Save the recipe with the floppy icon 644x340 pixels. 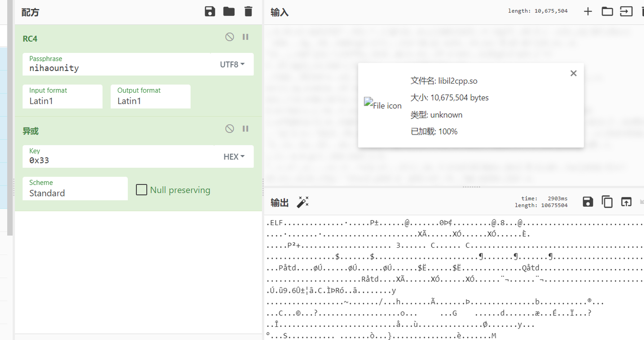(x=210, y=12)
